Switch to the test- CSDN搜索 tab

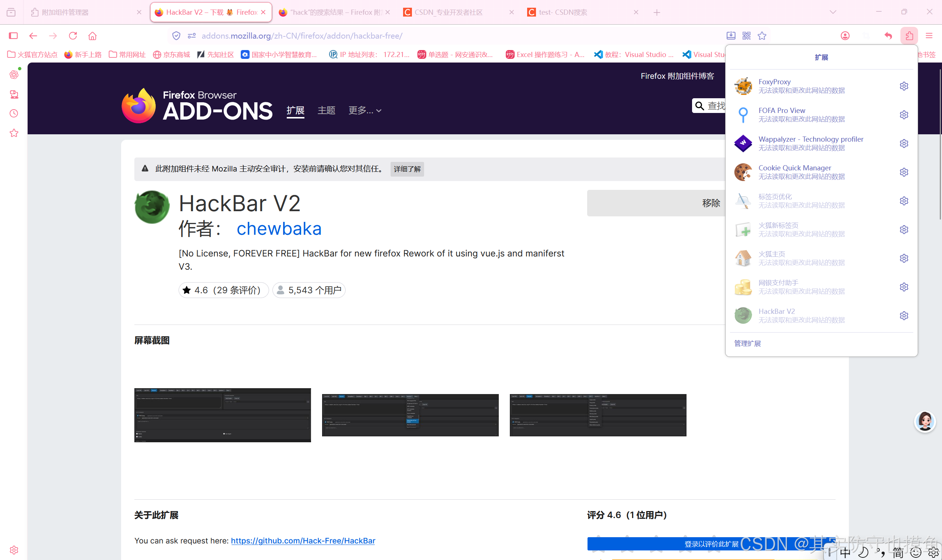tap(583, 13)
